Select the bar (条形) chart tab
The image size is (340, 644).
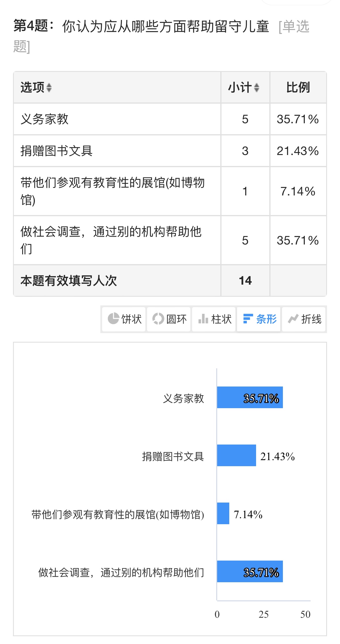259,319
